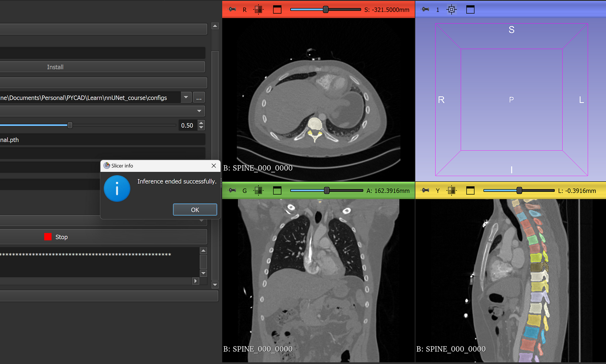Click OK to dismiss Slicer info dialog

coord(195,209)
